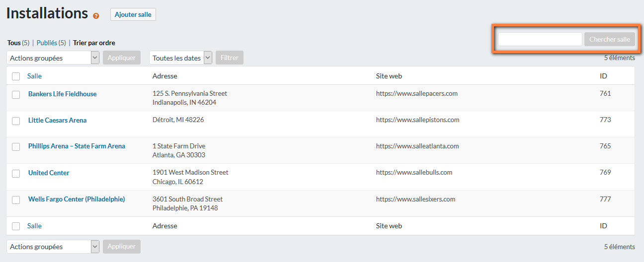Sort by the Salle column header
Image resolution: width=644 pixels, height=262 pixels.
point(34,76)
